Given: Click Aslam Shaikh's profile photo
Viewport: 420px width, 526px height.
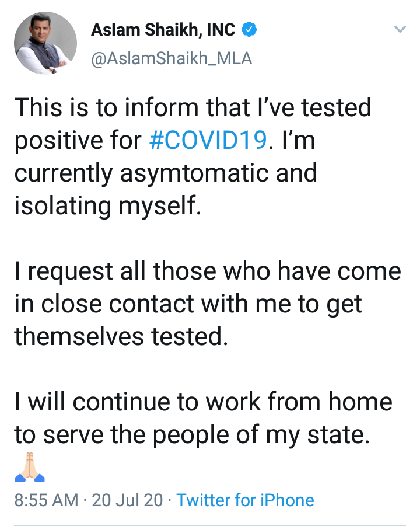Looking at the screenshot, I should tap(45, 43).
